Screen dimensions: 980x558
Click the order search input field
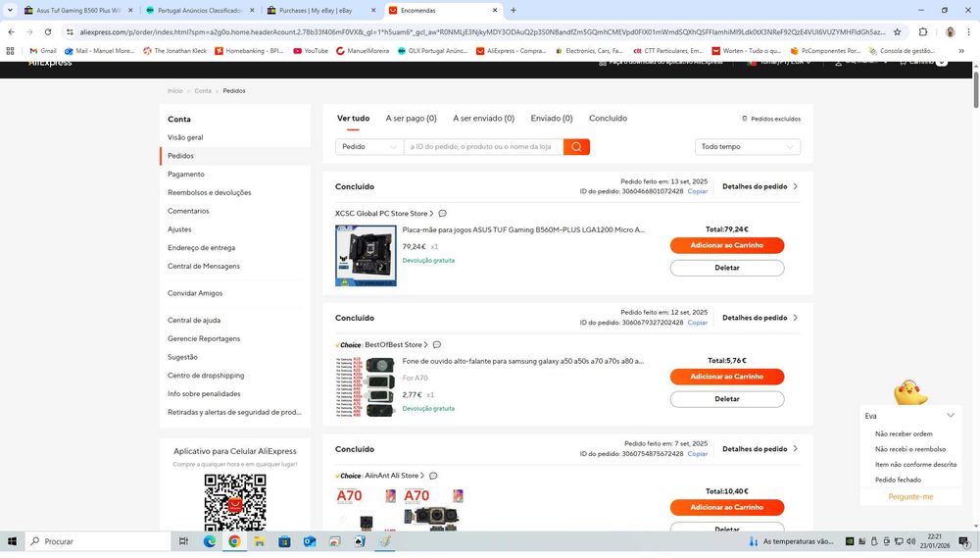pyautogui.click(x=484, y=146)
